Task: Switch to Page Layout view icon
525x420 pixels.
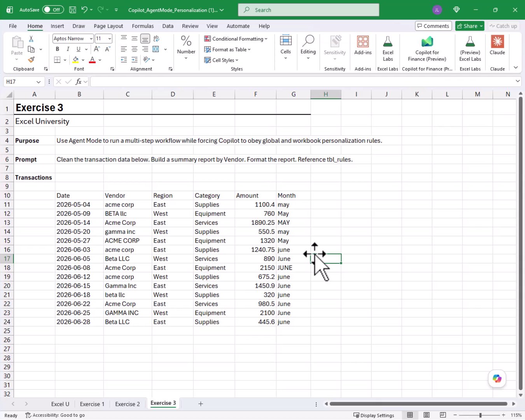Action: [427, 415]
